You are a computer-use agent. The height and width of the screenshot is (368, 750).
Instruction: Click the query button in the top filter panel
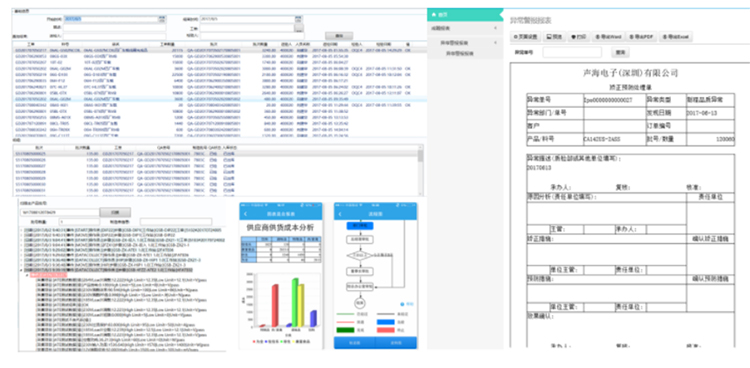click(x=339, y=35)
